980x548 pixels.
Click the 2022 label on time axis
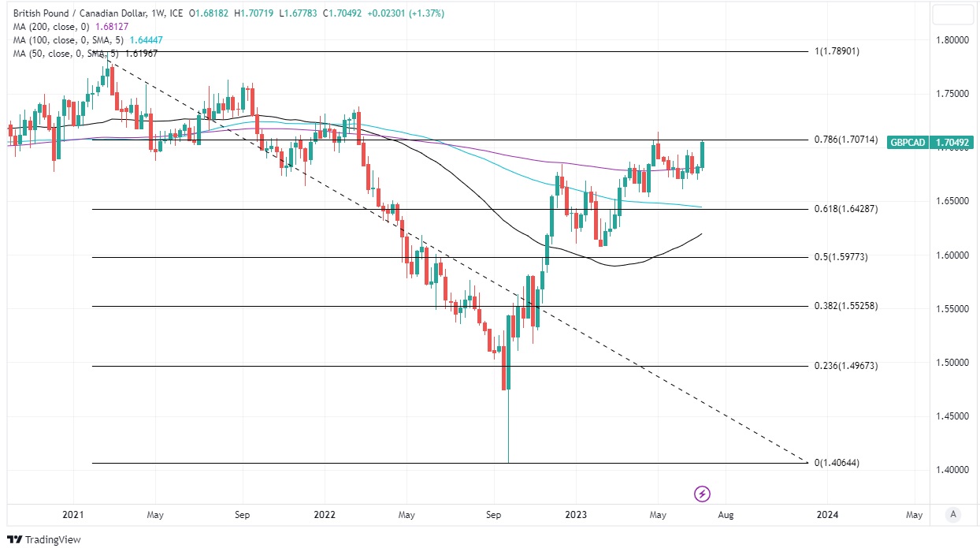click(325, 515)
